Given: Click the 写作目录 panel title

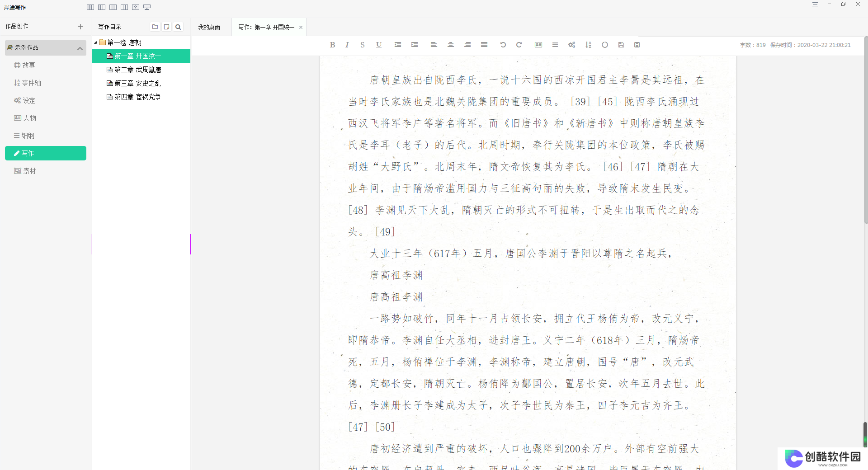Looking at the screenshot, I should point(110,27).
